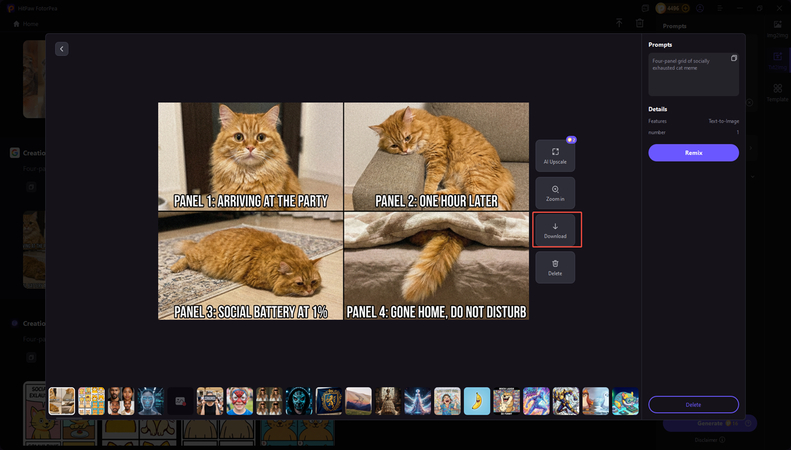Image resolution: width=791 pixels, height=450 pixels.
Task: Copy the prompt text with copy icon
Action: point(733,59)
